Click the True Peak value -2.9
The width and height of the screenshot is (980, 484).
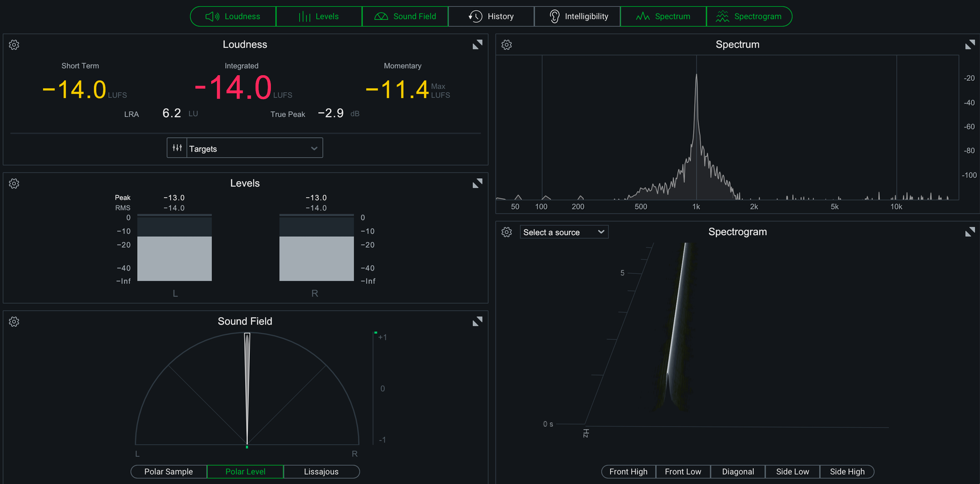pos(331,113)
